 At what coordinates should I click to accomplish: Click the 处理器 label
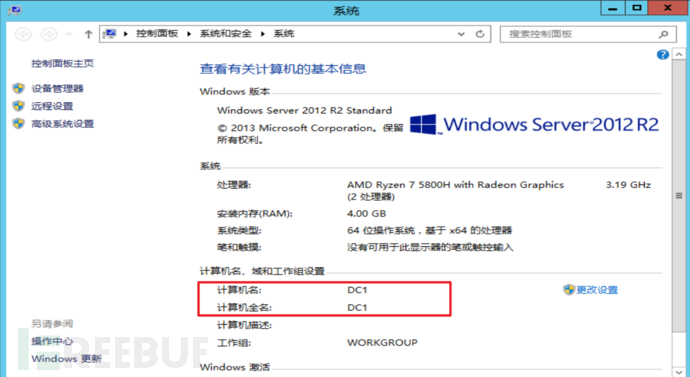coord(234,185)
